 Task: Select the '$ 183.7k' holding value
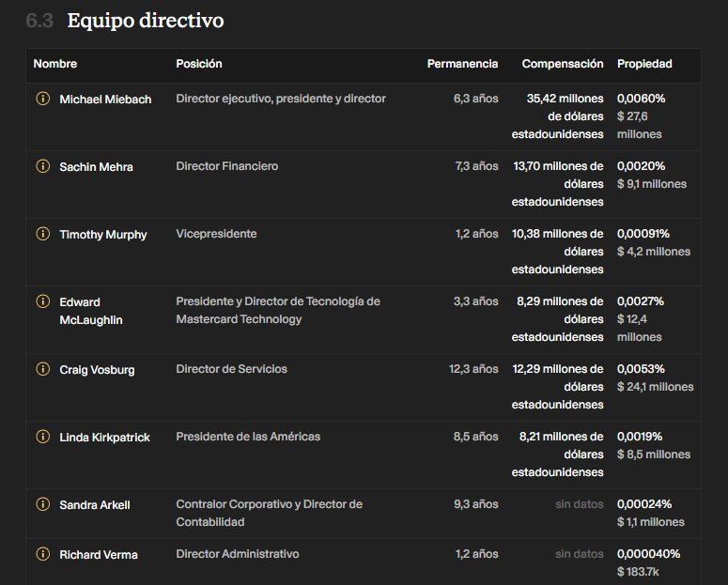click(x=638, y=572)
